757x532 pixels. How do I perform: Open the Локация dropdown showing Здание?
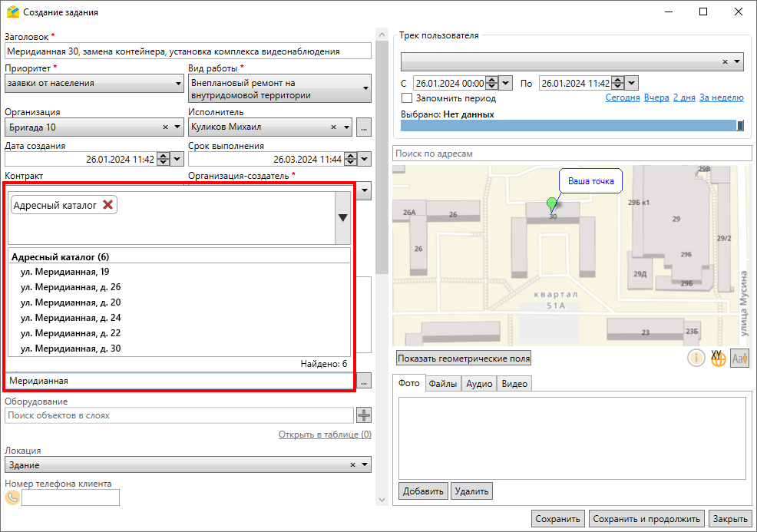tap(365, 464)
